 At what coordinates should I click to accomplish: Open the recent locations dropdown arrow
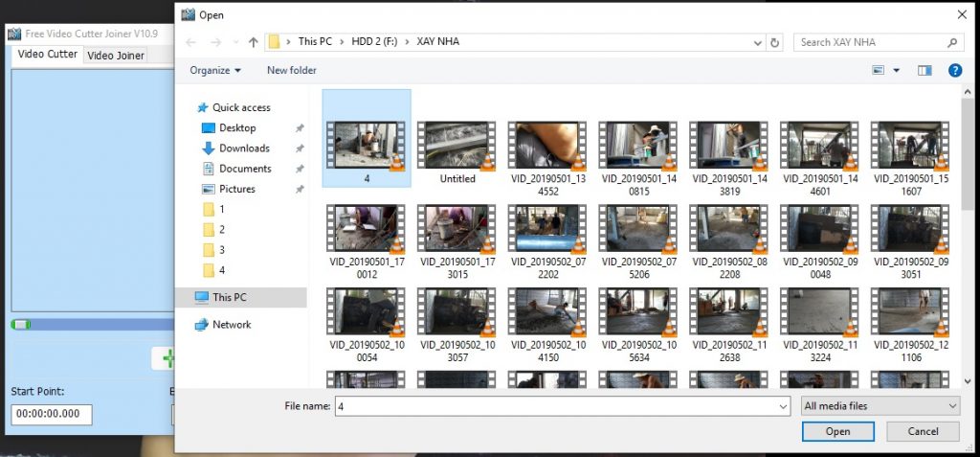point(235,42)
